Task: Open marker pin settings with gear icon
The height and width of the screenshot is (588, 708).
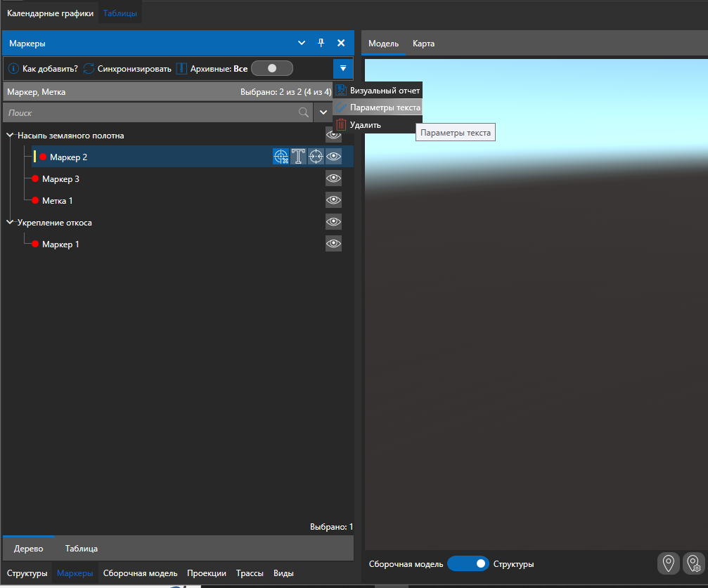Action: (693, 563)
